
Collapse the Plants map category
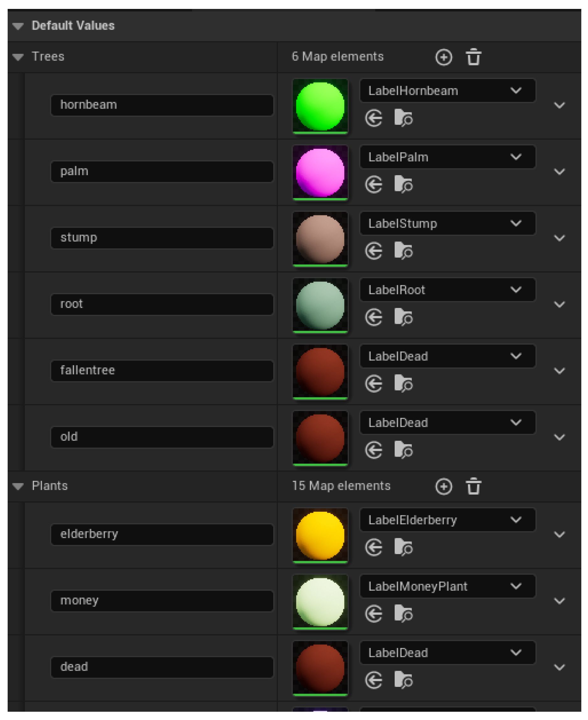(18, 486)
